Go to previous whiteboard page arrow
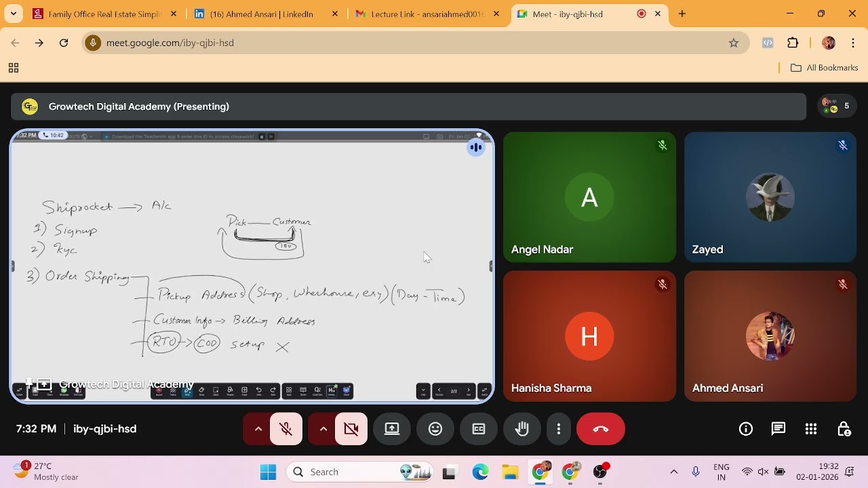The width and height of the screenshot is (868, 488). 439,391
